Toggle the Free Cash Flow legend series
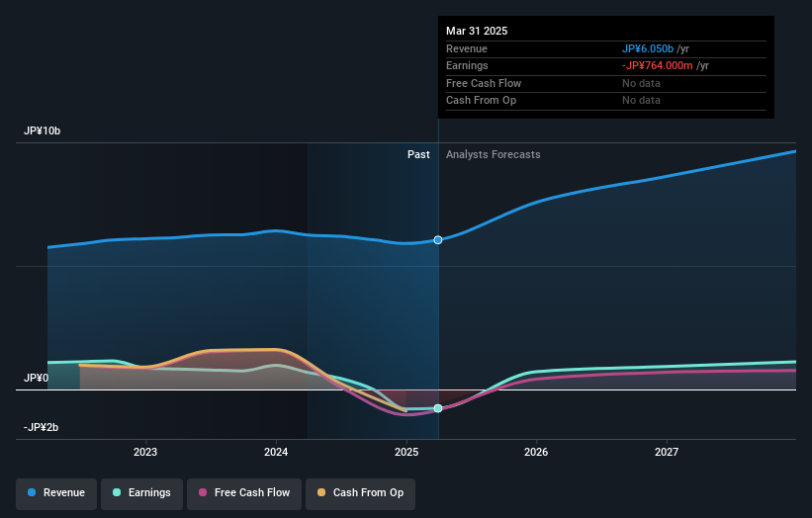812x518 pixels. coord(244,493)
